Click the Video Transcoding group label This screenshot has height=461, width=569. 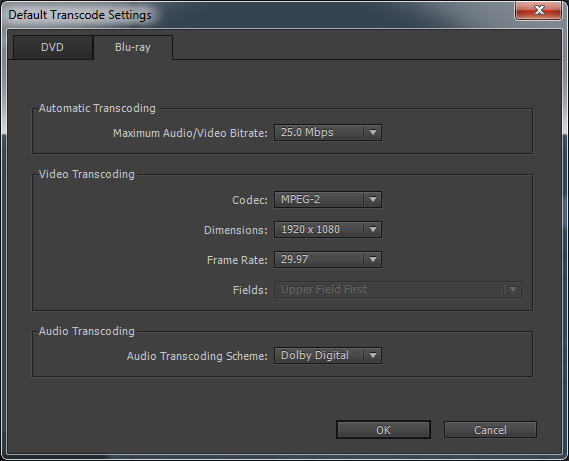click(87, 174)
